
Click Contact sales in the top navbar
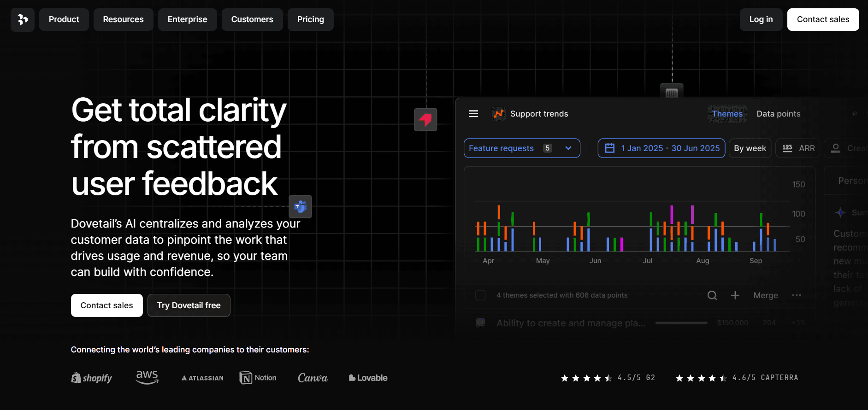pyautogui.click(x=823, y=19)
